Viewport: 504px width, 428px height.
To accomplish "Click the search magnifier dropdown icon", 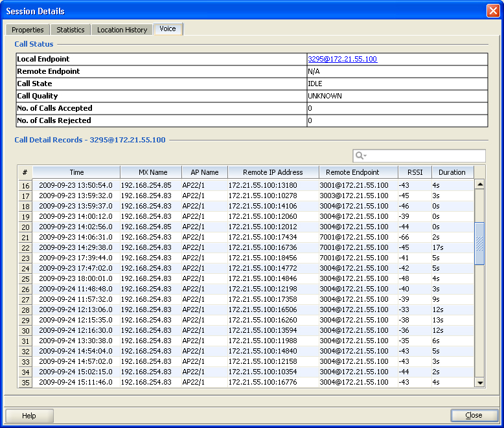I will (x=361, y=156).
